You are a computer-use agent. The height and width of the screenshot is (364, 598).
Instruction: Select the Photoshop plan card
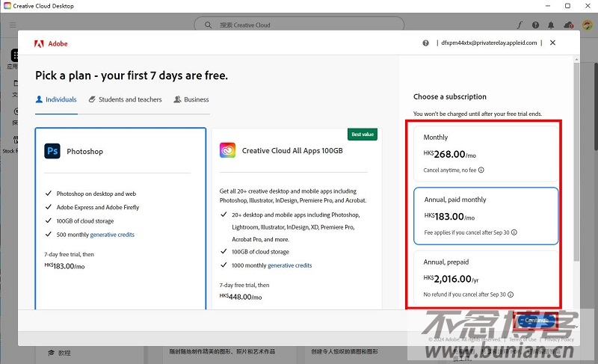[120, 217]
